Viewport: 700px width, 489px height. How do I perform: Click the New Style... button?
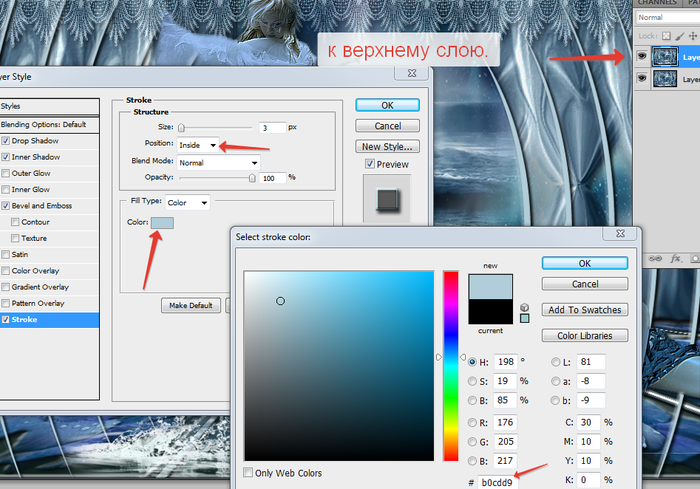[x=388, y=146]
